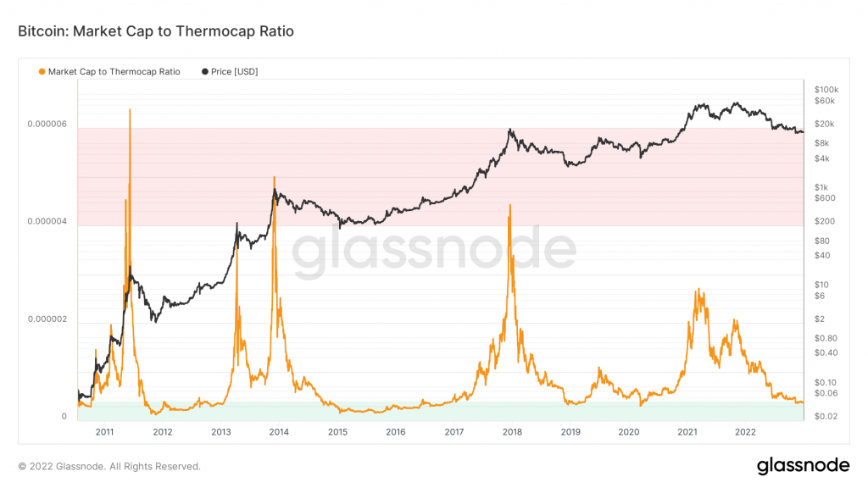Click the 0.000002 left axis label
This screenshot has width=868, height=488.
47,319
